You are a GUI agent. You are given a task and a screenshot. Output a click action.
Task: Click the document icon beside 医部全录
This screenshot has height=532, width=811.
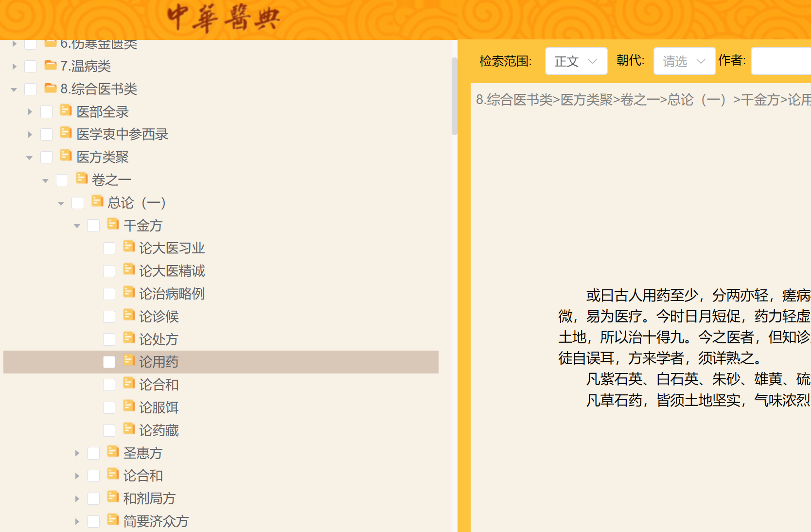[x=66, y=110]
